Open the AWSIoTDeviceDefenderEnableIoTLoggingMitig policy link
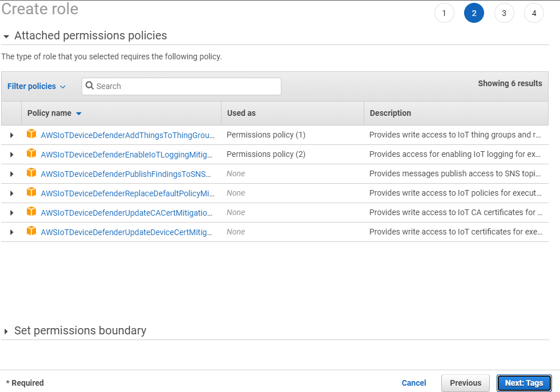Screen dimensions: 560x392 [x=127, y=154]
